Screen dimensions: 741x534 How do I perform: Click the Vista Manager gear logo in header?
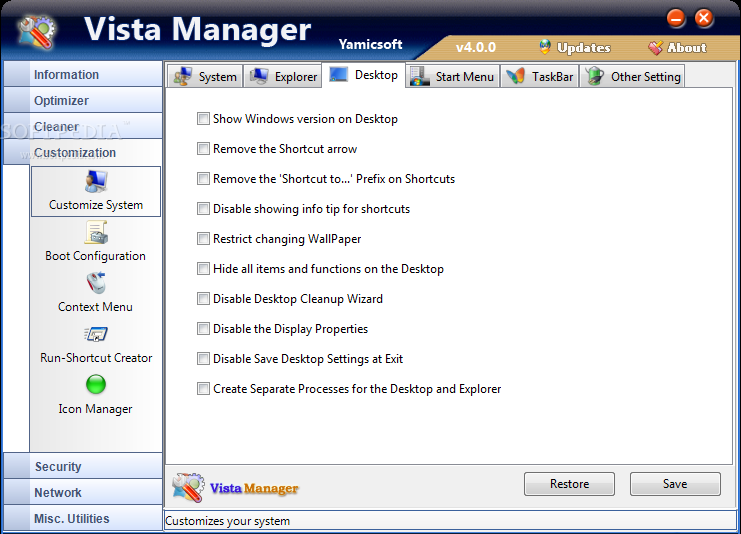click(x=37, y=32)
